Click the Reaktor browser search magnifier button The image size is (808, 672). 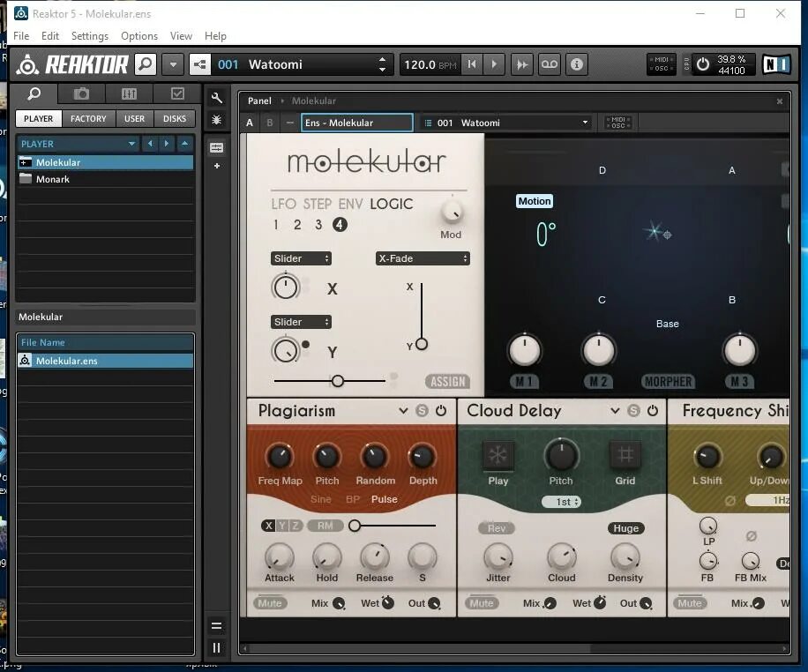point(146,64)
